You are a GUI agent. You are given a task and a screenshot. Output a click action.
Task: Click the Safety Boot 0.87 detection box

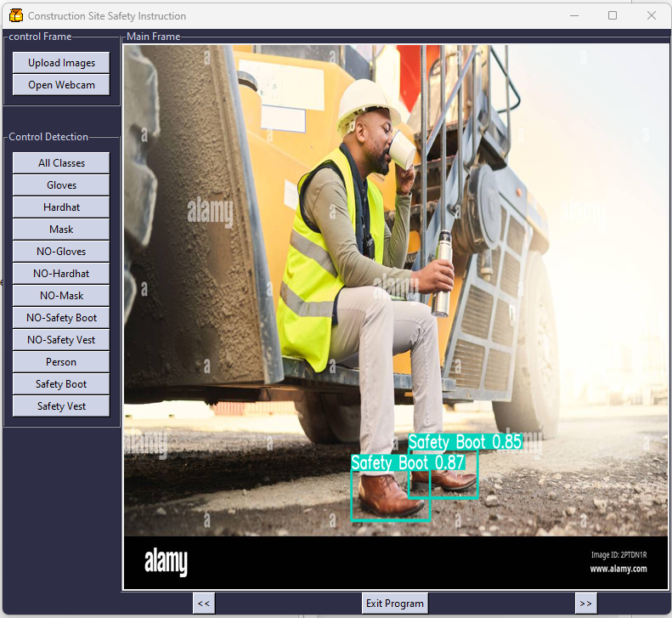coord(390,495)
